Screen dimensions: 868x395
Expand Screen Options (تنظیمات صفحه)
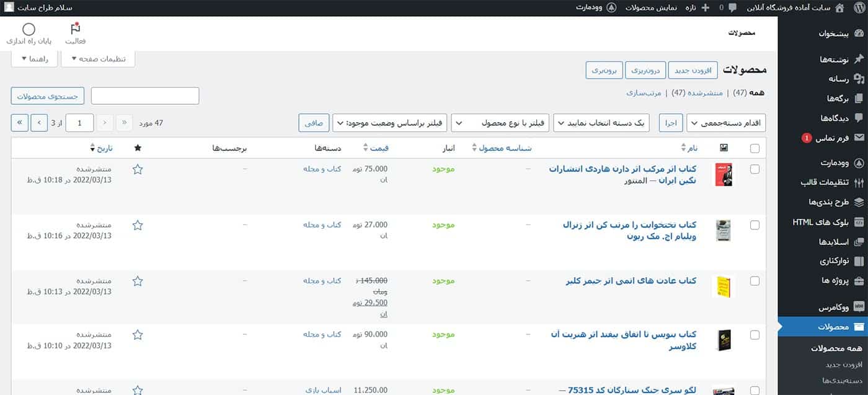(x=98, y=59)
